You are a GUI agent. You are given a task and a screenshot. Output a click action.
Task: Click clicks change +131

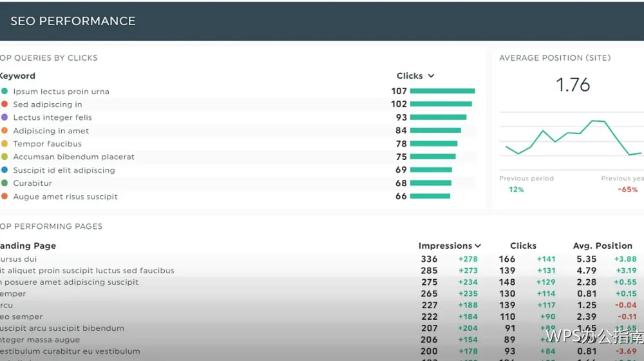[546, 271]
